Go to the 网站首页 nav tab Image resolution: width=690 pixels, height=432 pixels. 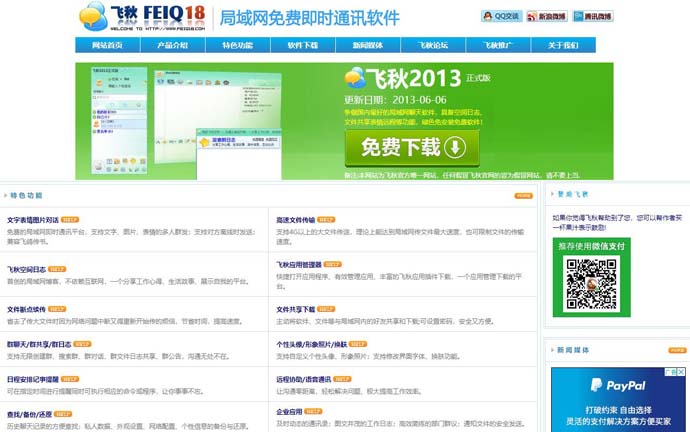tap(107, 45)
